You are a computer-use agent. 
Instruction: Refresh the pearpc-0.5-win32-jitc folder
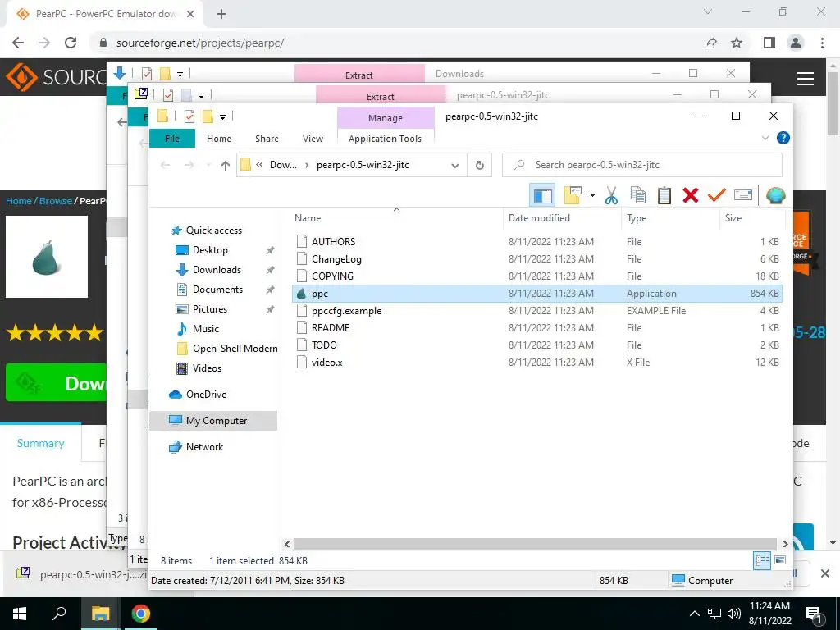[479, 166]
